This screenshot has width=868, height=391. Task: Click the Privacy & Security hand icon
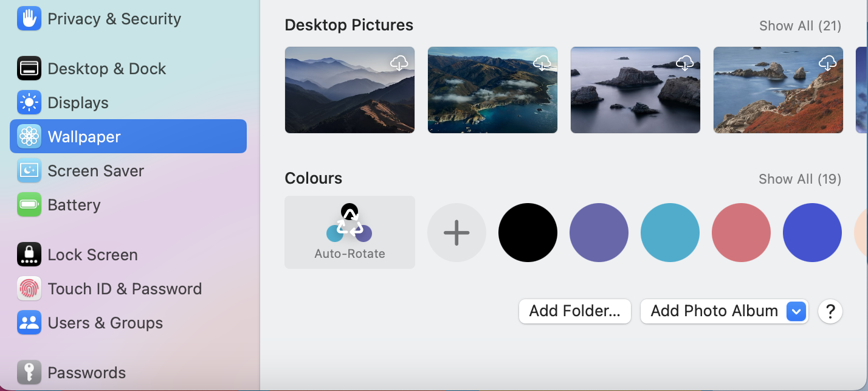[x=29, y=18]
